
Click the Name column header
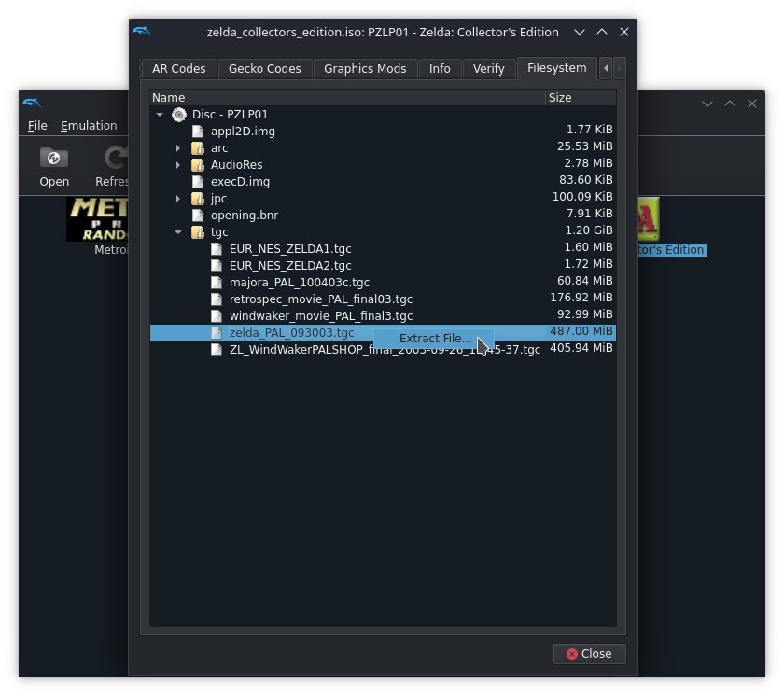pos(347,97)
